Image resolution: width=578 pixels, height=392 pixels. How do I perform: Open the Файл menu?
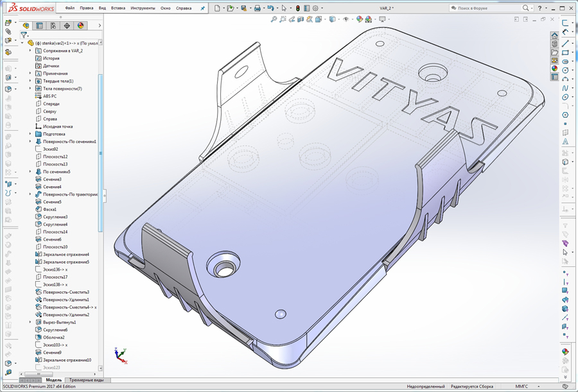pos(69,8)
